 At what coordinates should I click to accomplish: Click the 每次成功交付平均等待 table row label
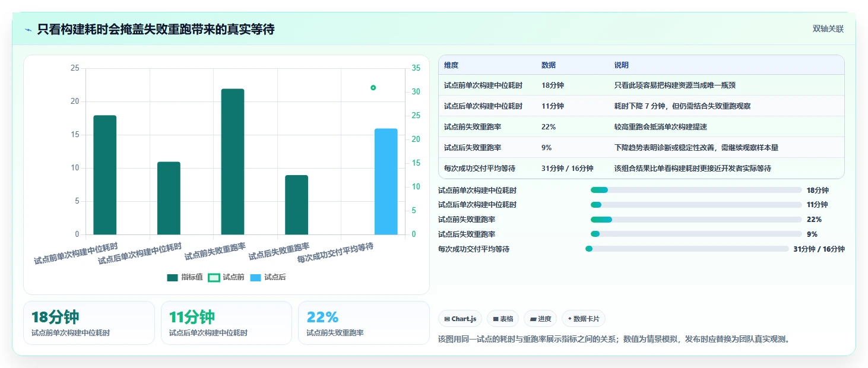[x=480, y=169]
